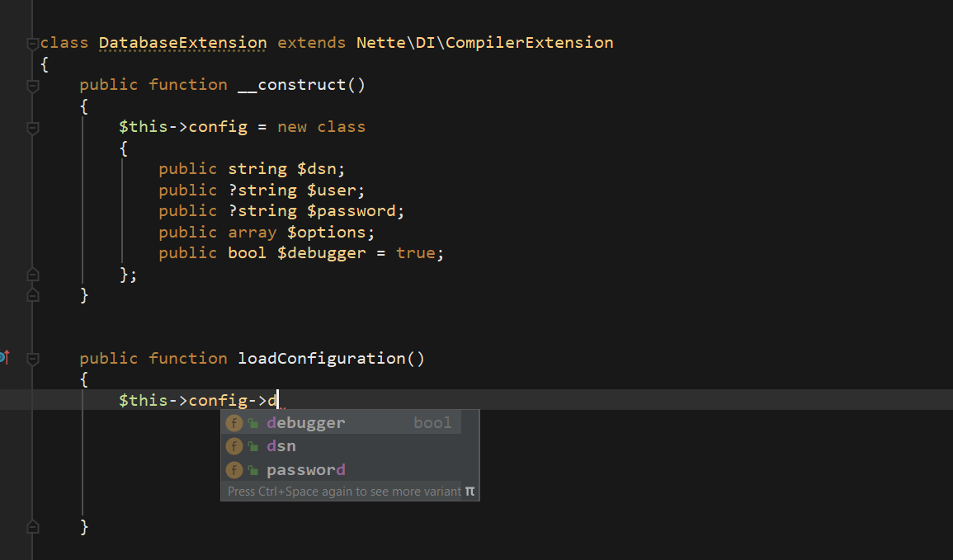953x560 pixels.
Task: Click the underlined DatabaseExtension class name
Action: coord(183,43)
